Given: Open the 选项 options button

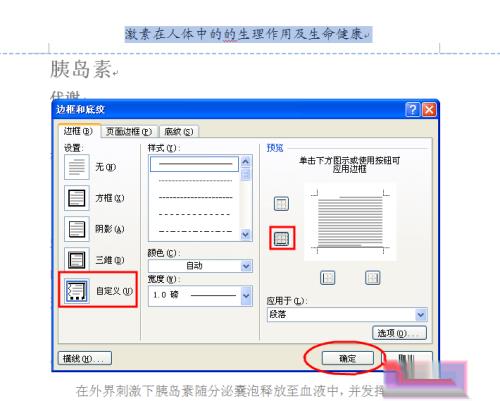Looking at the screenshot, I should pos(399,333).
